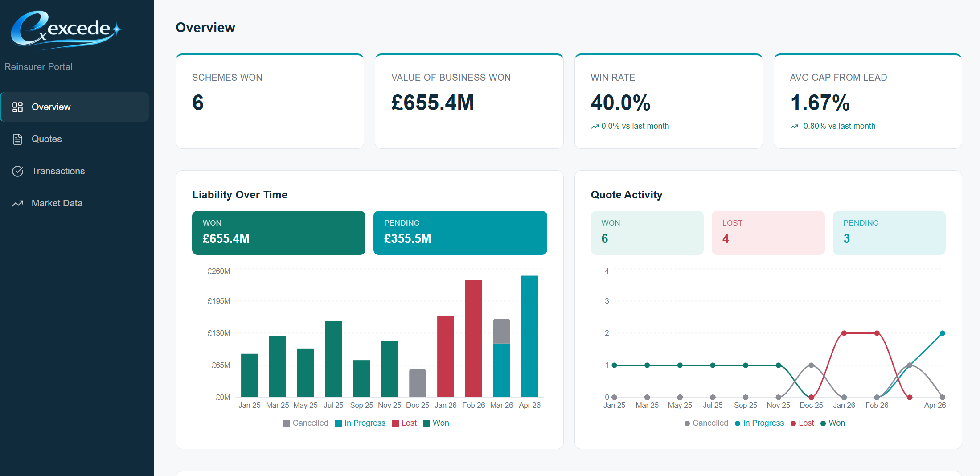The width and height of the screenshot is (980, 476).
Task: Click the '0.0% vs last month' text
Action: click(635, 126)
